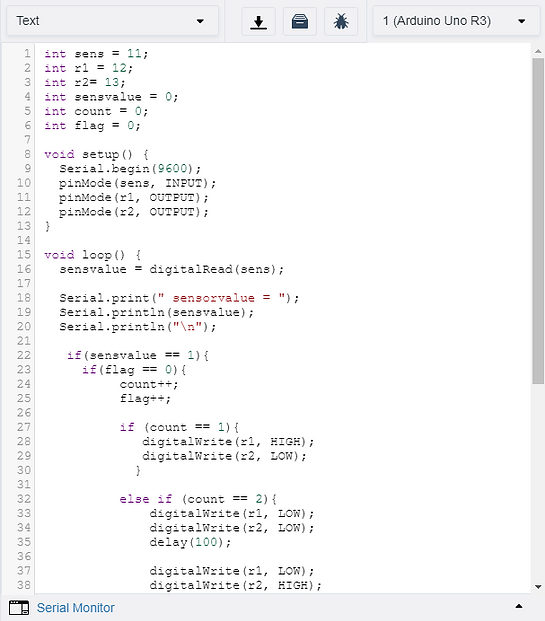Click line 'int sensvalue = 0;'

point(111,97)
